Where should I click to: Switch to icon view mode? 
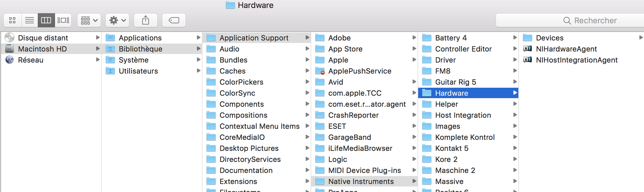tap(12, 20)
